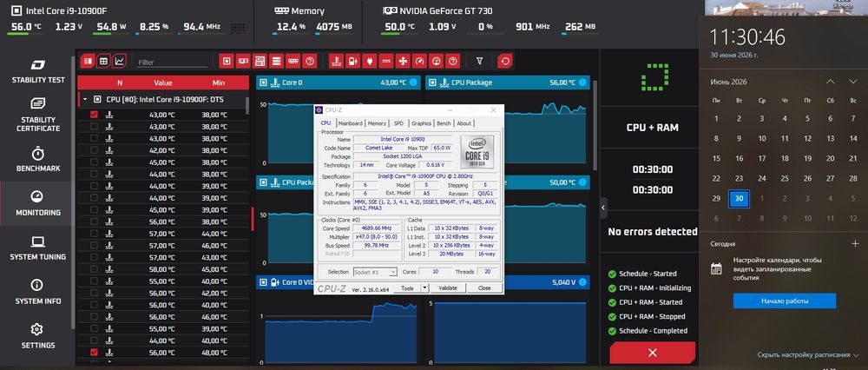
Task: Open the Bench tab in CPU-Z
Action: click(444, 123)
